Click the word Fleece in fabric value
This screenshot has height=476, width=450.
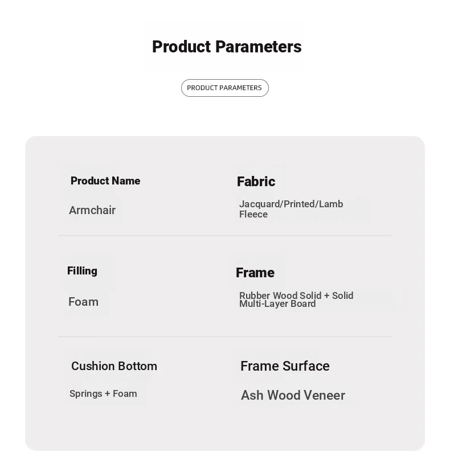pyautogui.click(x=253, y=214)
